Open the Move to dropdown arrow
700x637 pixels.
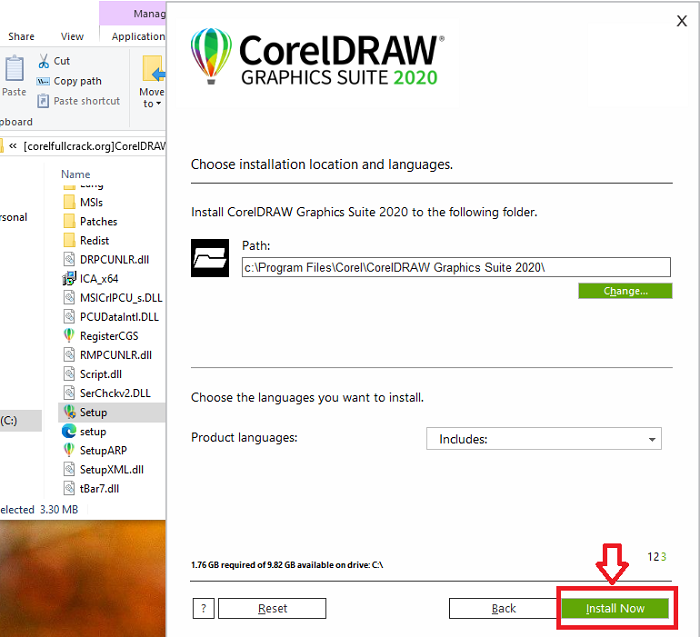tap(152, 103)
